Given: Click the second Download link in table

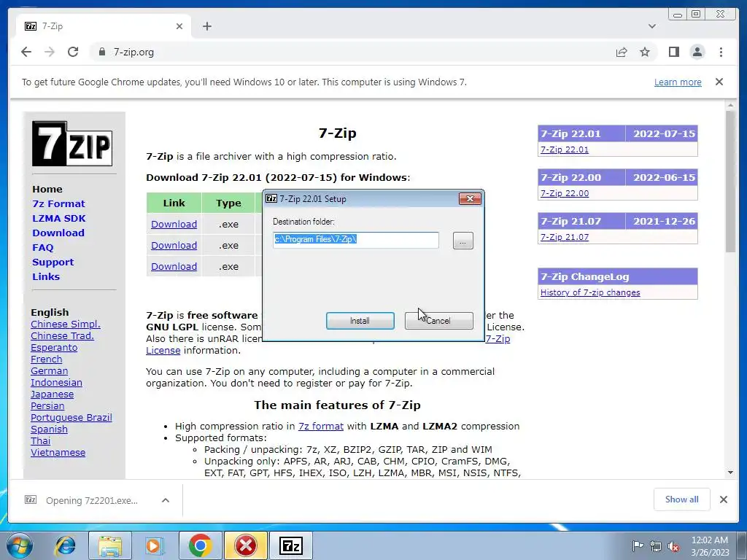Looking at the screenshot, I should 174,245.
